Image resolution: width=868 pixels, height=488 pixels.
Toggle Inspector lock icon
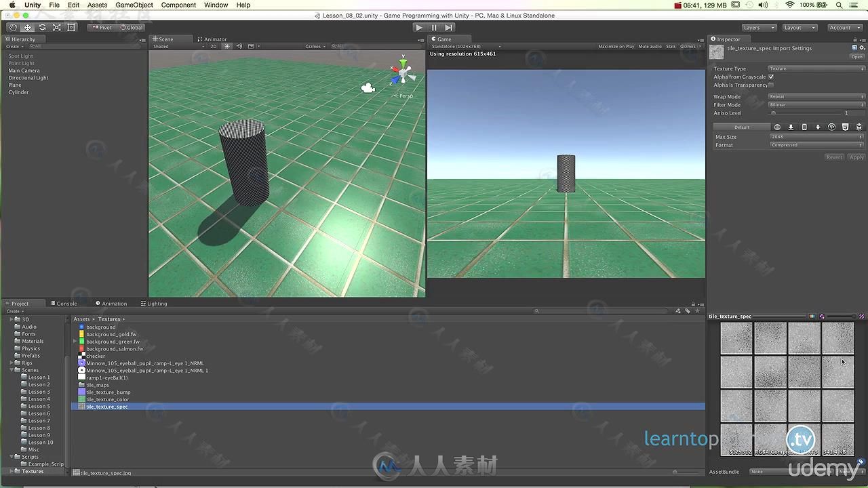coord(856,39)
